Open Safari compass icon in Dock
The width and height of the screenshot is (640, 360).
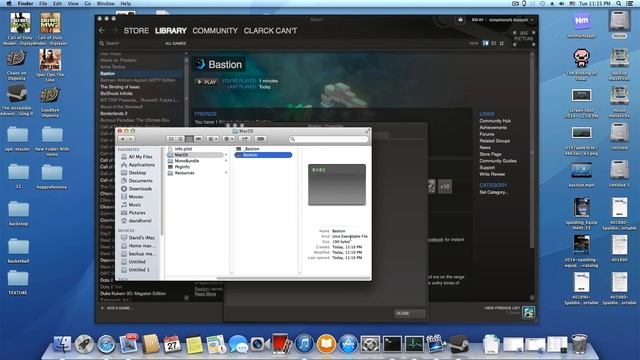(x=106, y=344)
